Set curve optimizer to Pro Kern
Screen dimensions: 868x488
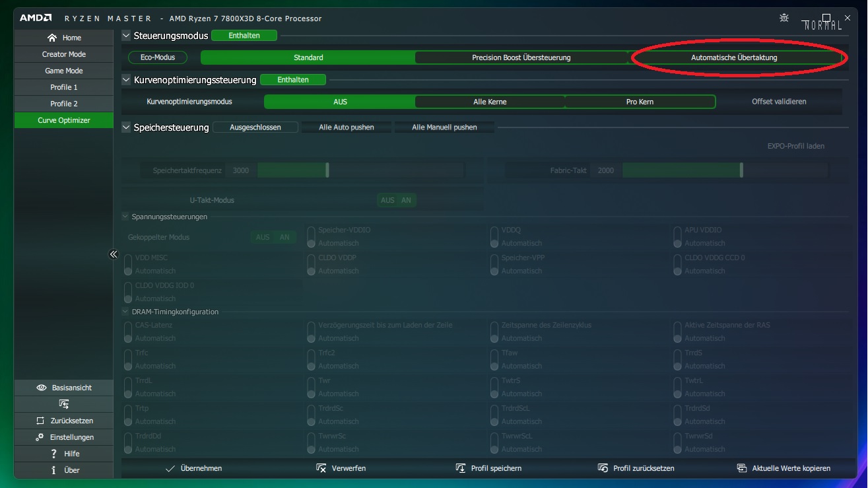pyautogui.click(x=640, y=102)
